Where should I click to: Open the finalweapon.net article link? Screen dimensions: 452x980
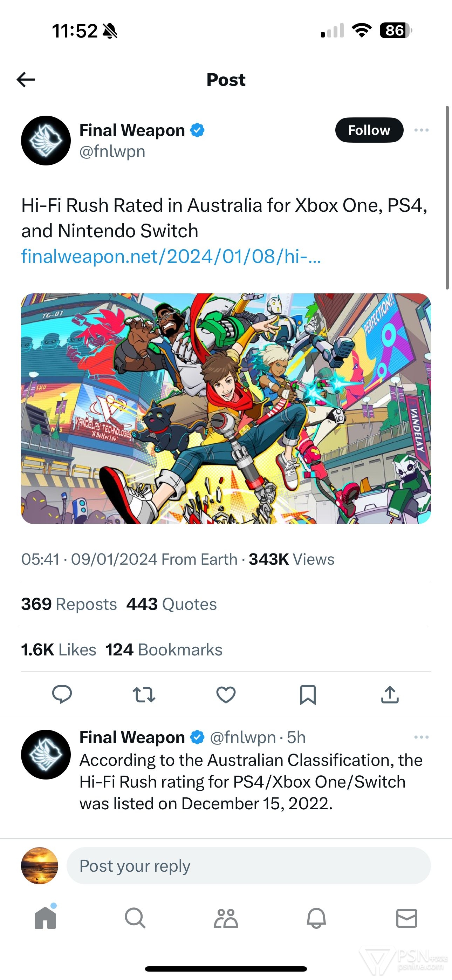(171, 257)
